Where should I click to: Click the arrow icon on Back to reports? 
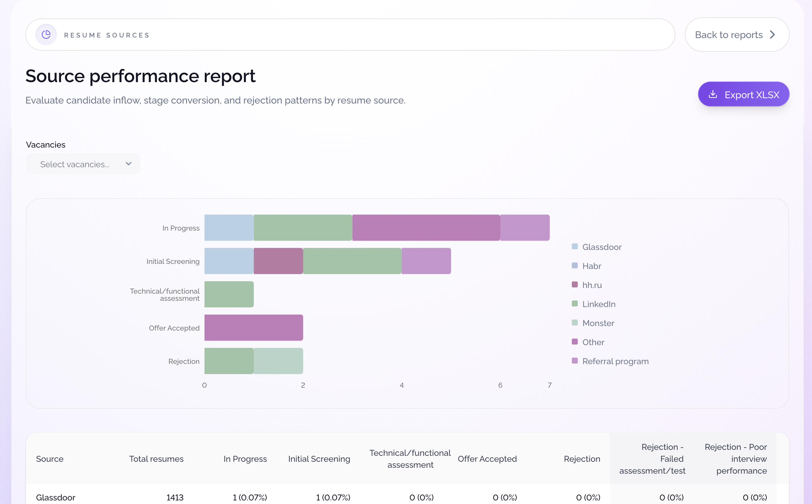pos(773,34)
